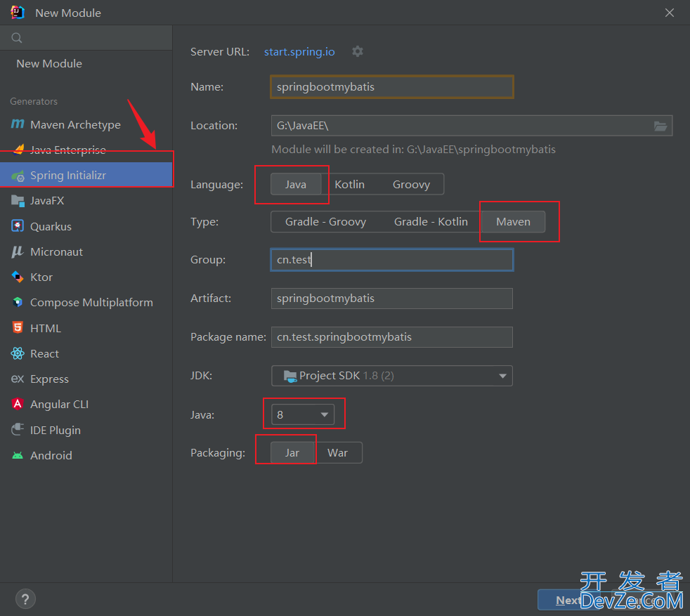Click into the Package name field

pos(391,337)
